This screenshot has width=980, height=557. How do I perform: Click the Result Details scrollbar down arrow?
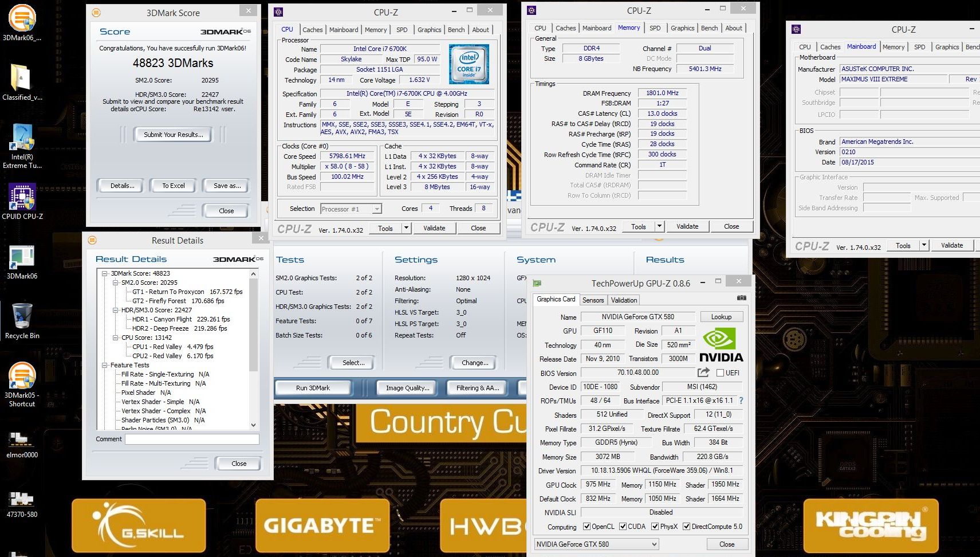point(254,425)
